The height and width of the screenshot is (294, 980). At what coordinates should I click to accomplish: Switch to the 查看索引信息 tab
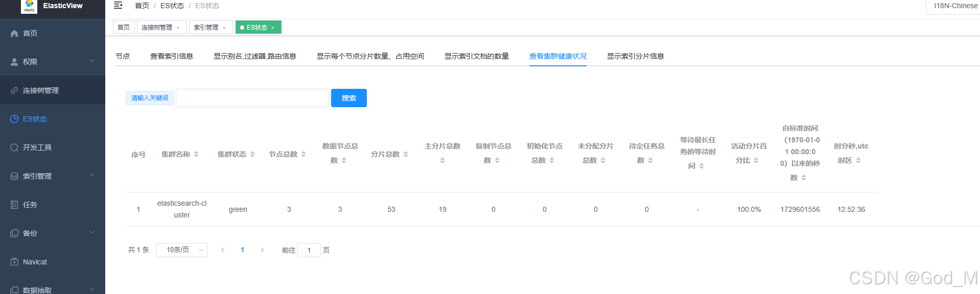(x=172, y=56)
